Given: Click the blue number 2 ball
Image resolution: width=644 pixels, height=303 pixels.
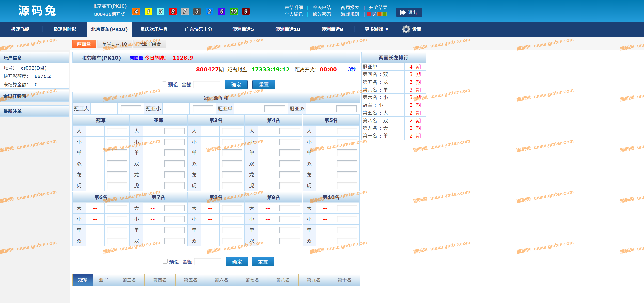Looking at the screenshot, I should (209, 11).
